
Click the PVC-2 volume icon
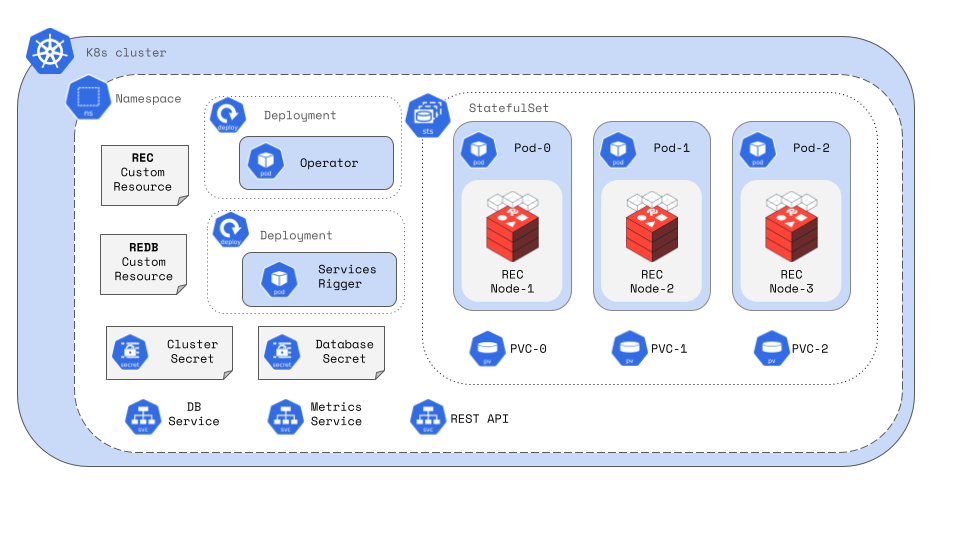772,349
